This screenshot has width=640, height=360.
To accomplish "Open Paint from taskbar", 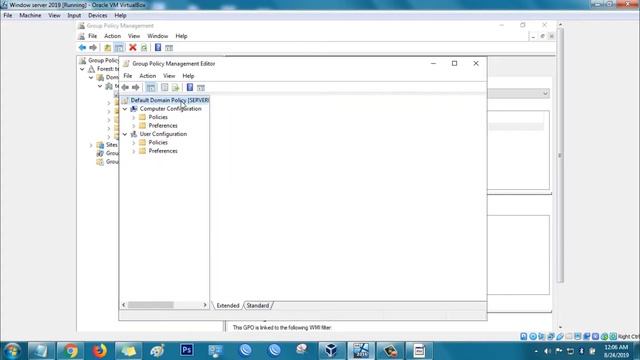I will click(157, 351).
